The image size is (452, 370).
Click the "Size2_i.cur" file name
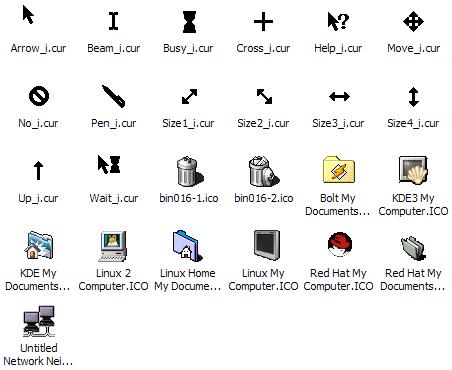tap(263, 123)
